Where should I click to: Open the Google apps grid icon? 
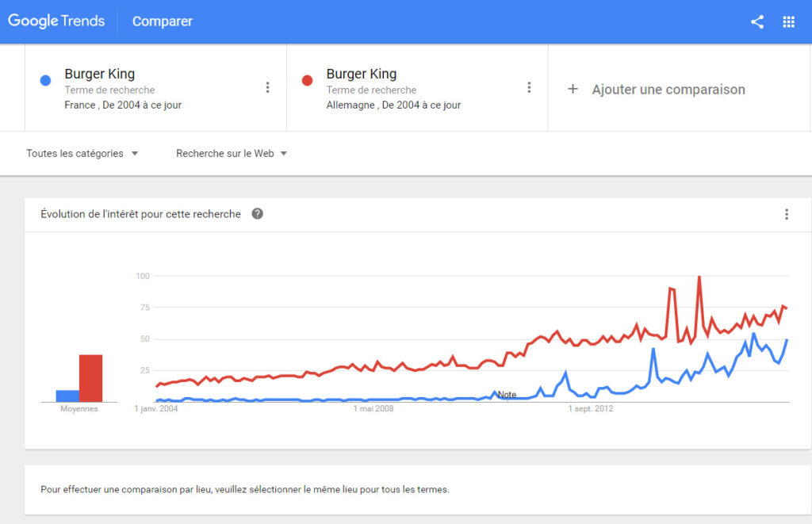(x=788, y=22)
